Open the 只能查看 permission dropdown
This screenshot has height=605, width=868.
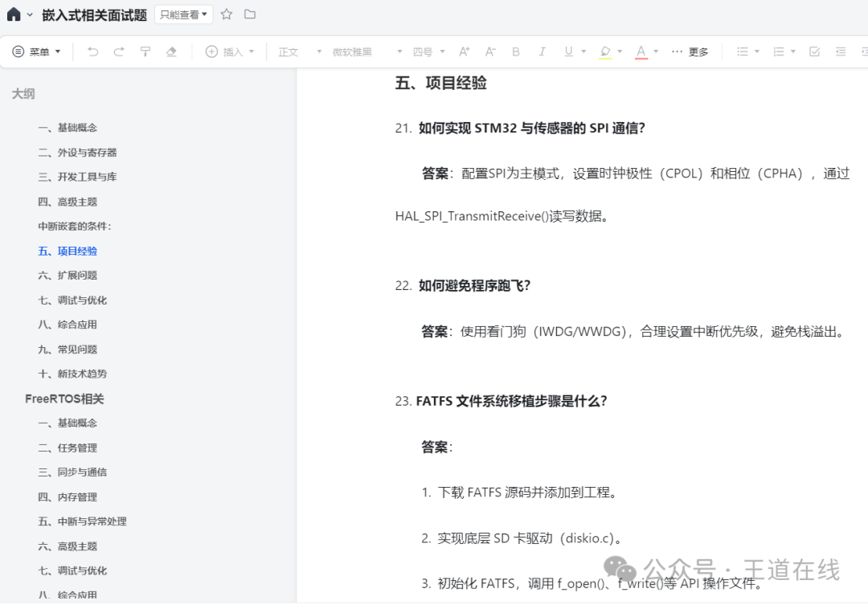point(183,14)
